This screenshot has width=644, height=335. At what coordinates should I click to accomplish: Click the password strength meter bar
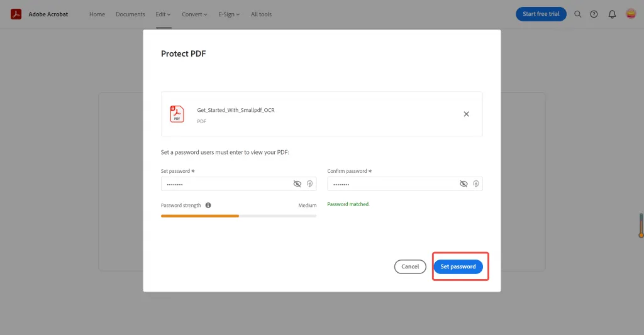pos(238,216)
